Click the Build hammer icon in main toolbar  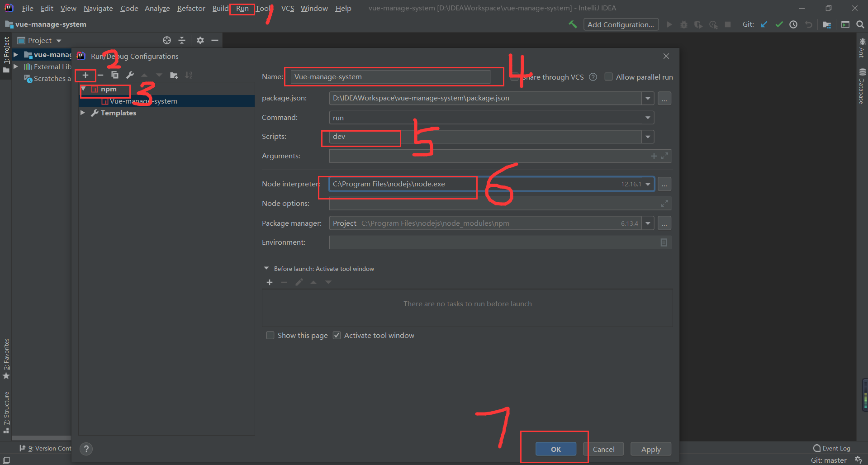tap(573, 24)
